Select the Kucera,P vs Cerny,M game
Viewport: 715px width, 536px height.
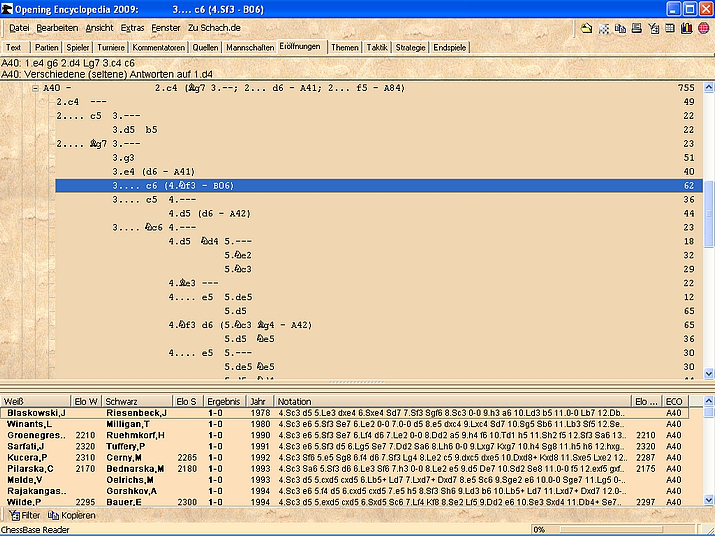tap(344, 458)
